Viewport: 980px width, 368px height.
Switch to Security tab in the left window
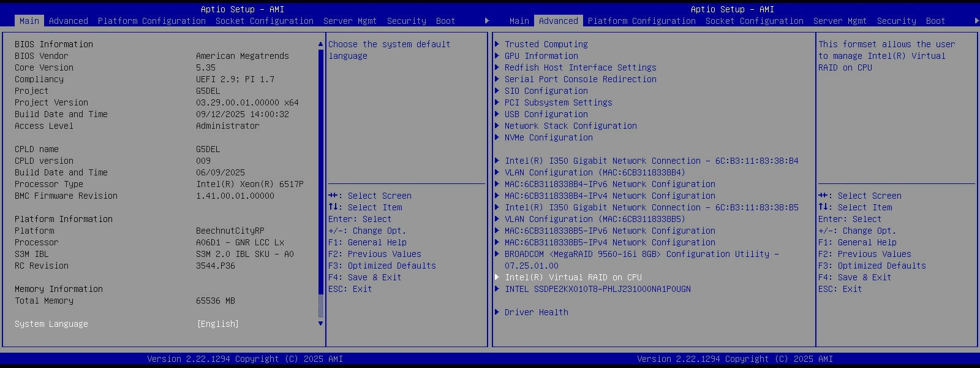coord(406,21)
